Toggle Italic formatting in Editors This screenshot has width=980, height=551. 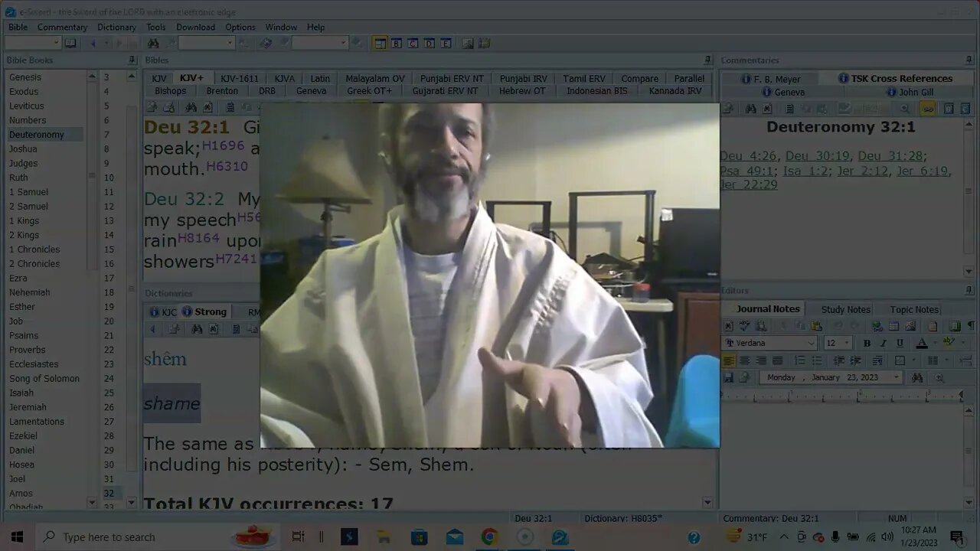[884, 343]
